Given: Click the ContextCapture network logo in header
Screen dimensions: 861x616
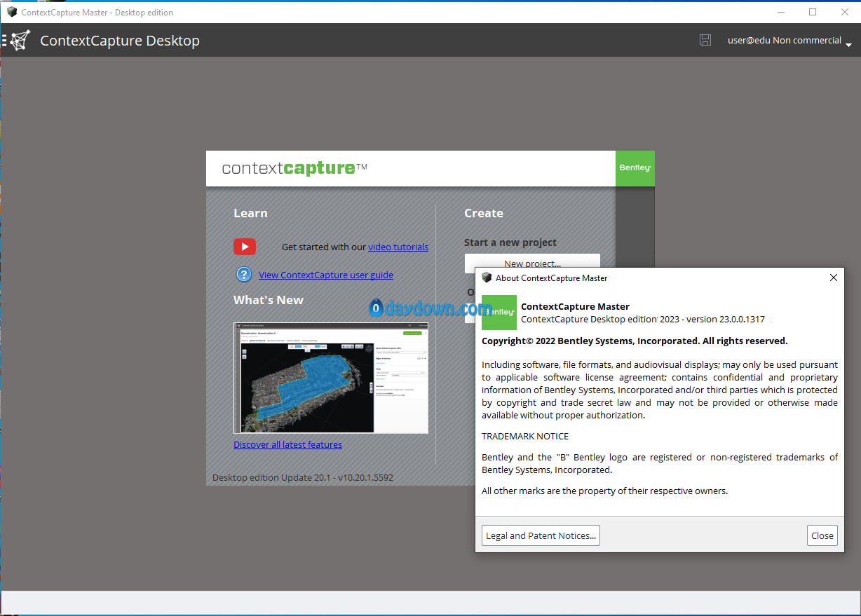Looking at the screenshot, I should coord(20,41).
